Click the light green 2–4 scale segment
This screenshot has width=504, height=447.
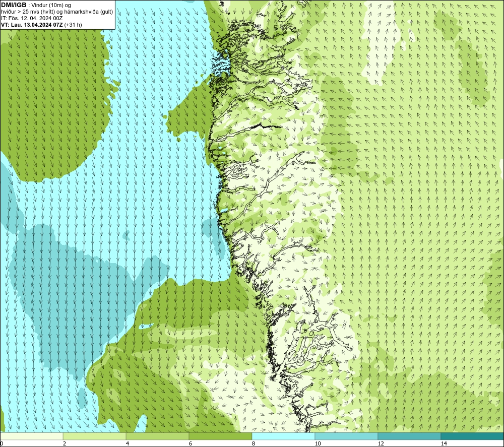click(x=95, y=436)
